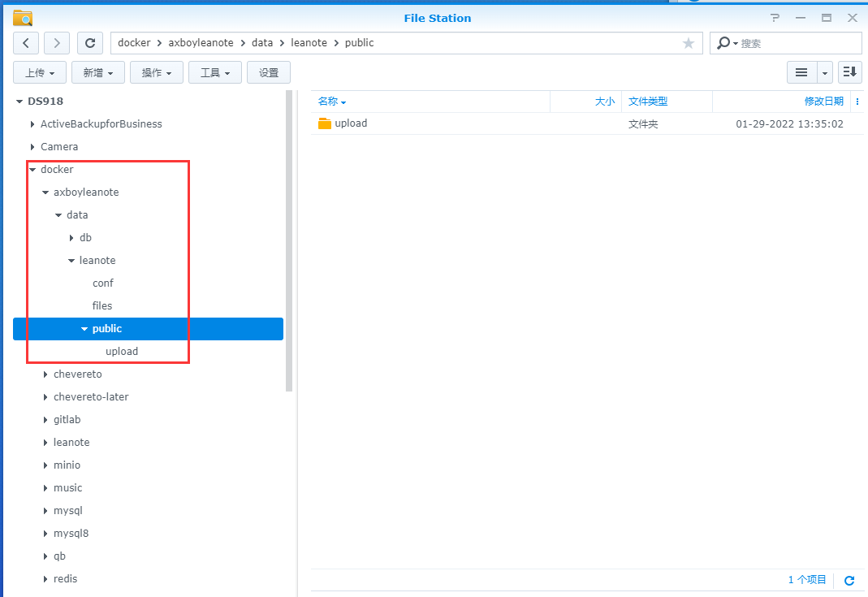This screenshot has height=597, width=868.
Task: Open the 新增 create dropdown
Action: (x=98, y=72)
